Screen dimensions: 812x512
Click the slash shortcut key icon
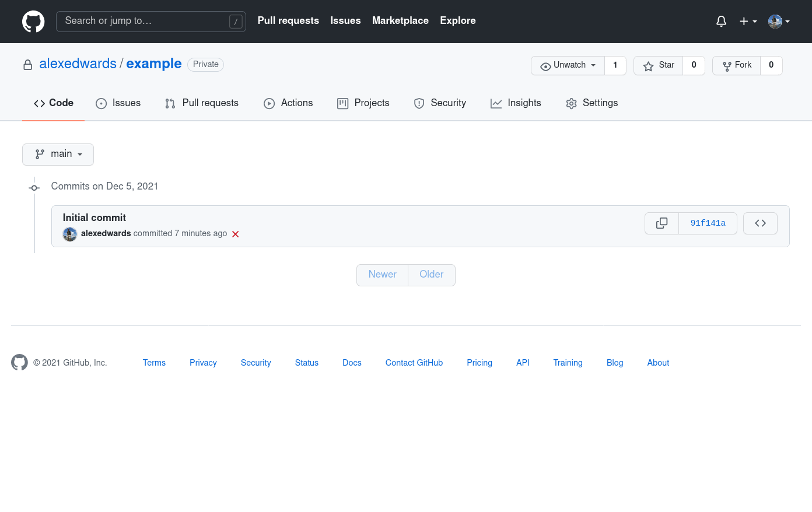point(236,22)
